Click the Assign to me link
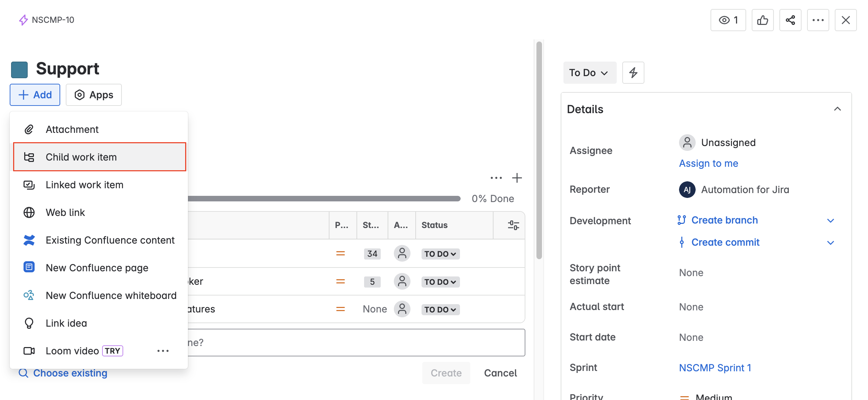Viewport: 868px width, 400px height. pos(708,163)
